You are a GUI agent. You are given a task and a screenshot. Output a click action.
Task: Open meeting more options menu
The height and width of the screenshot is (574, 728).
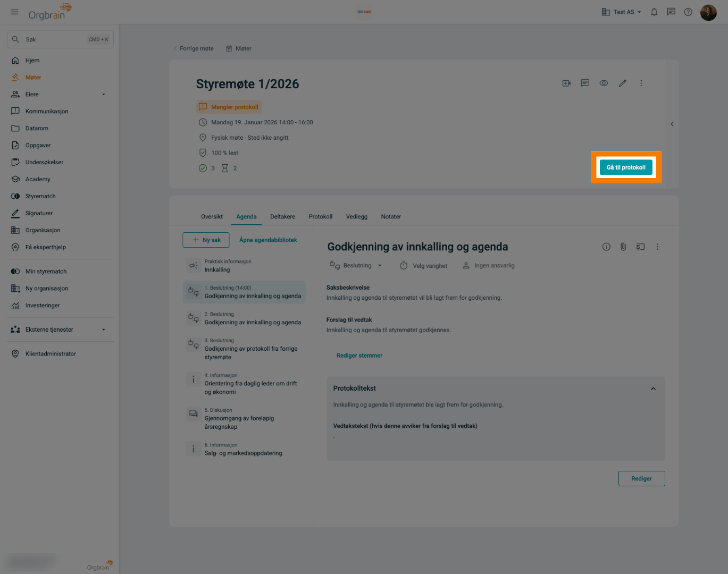click(x=641, y=83)
